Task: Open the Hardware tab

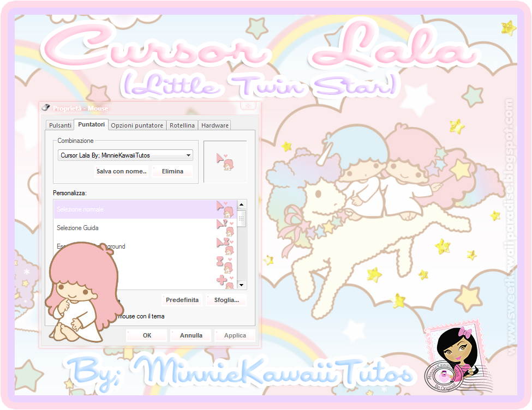Action: click(214, 125)
